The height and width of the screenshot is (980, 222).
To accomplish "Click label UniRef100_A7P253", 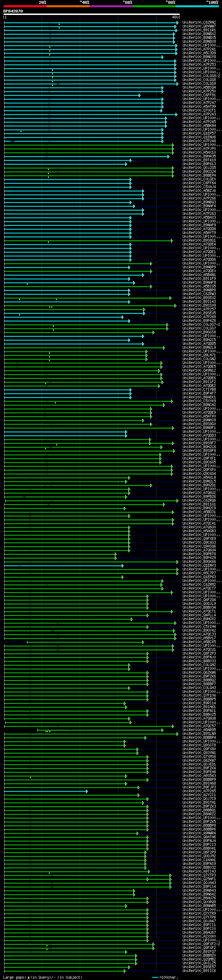I will tap(199, 65).
